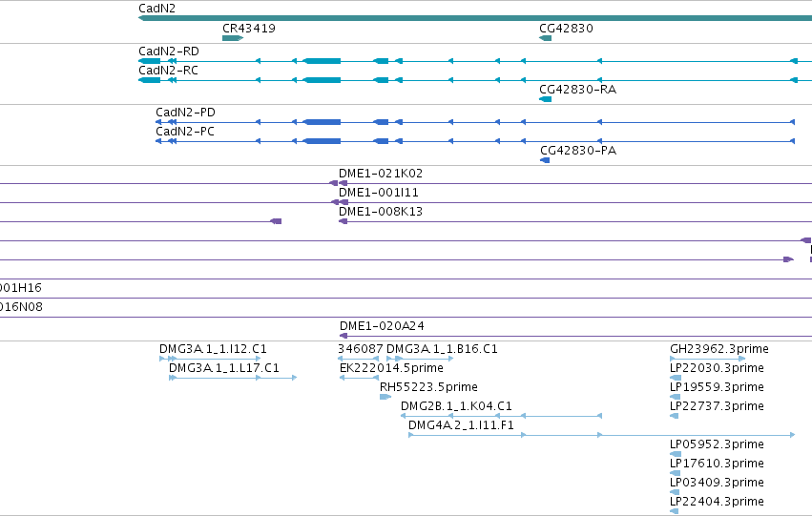This screenshot has width=812, height=516.
Task: Click the EK222014.5prime label
Action: pyautogui.click(x=391, y=367)
